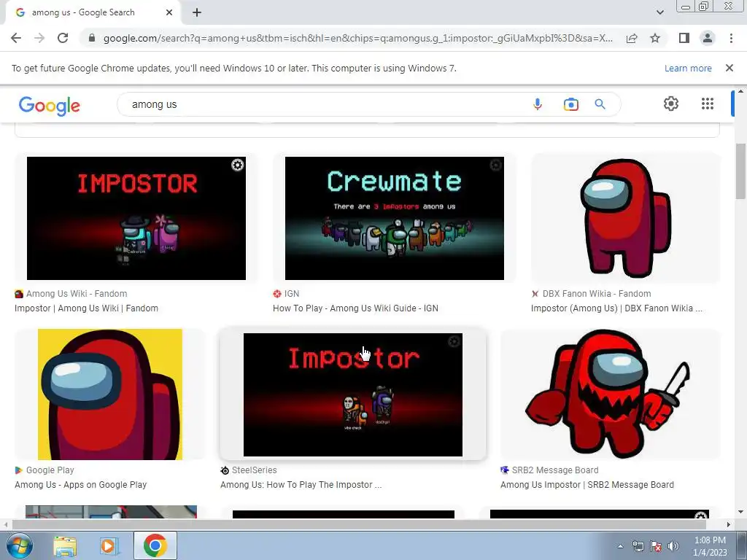This screenshot has height=560, width=747.
Task: Open the red crewmate DBX Fanon image
Action: click(625, 218)
